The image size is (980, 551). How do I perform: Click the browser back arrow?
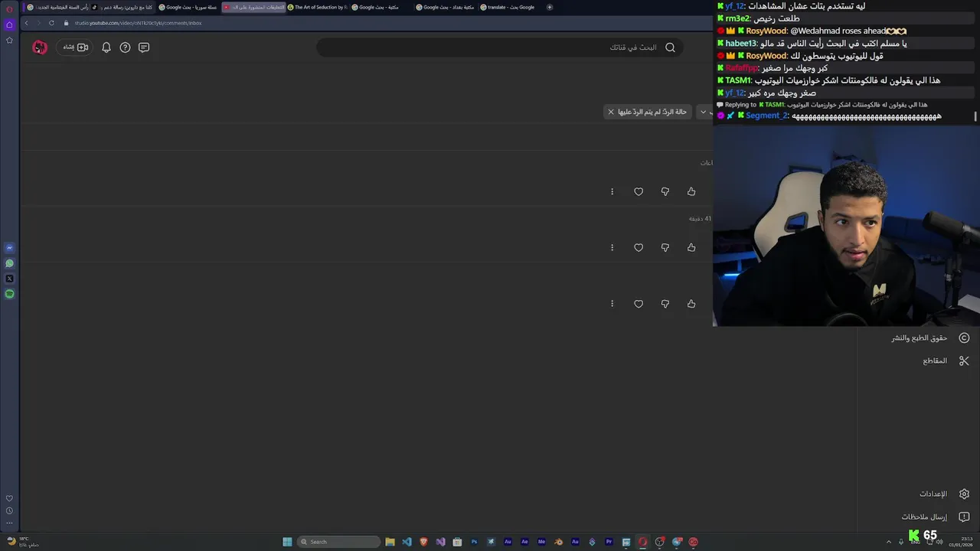pyautogui.click(x=26, y=23)
